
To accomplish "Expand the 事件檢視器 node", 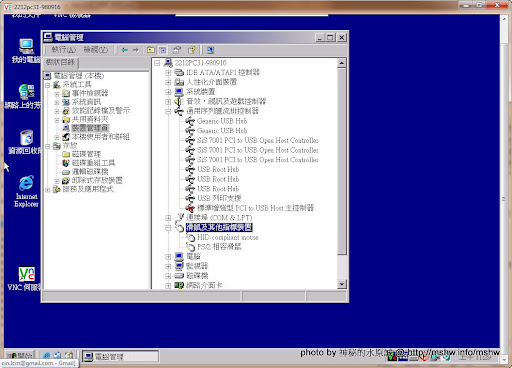I will [57, 94].
